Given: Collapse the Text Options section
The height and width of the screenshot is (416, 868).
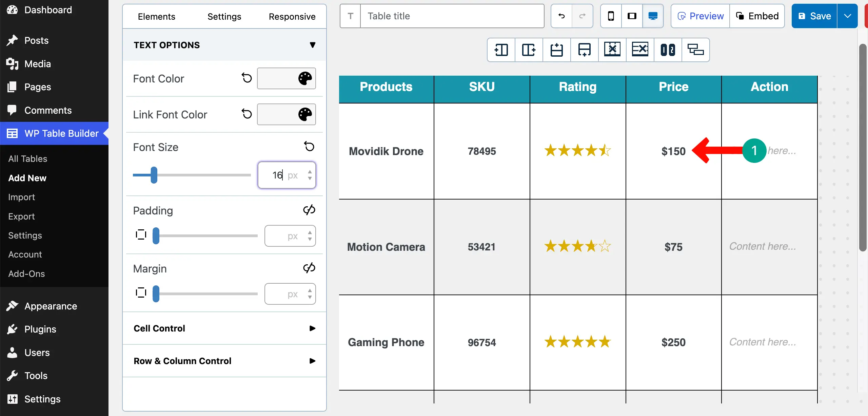Looking at the screenshot, I should (312, 45).
